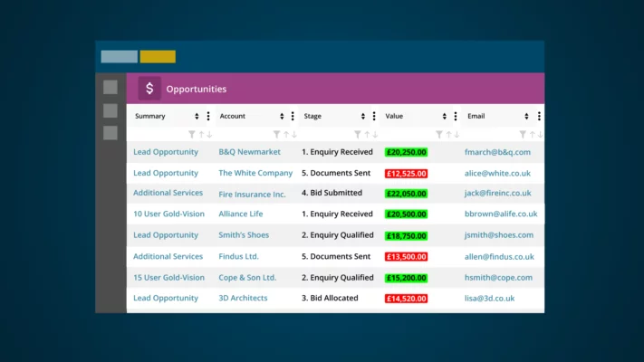Open the B&Q Newmarket account
This screenshot has height=362, width=644.
[249, 152]
